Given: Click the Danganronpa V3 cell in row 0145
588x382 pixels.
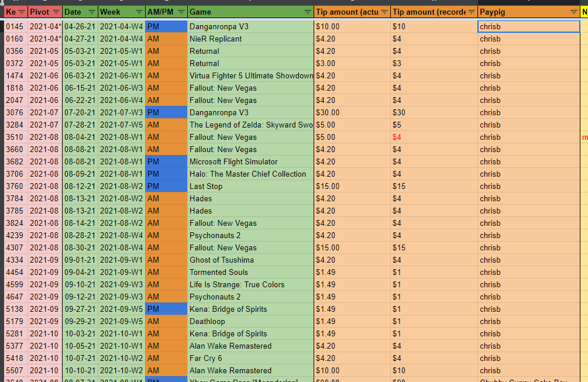Looking at the screenshot, I should (x=250, y=26).
